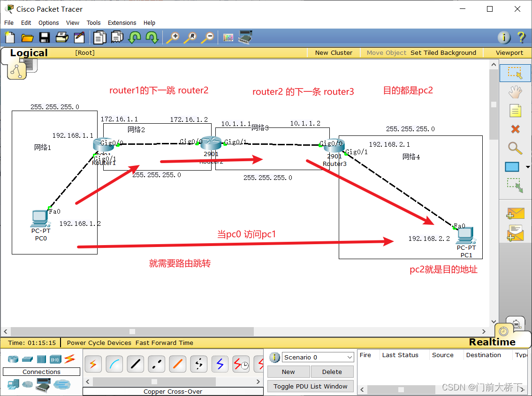The width and height of the screenshot is (532, 396).
Task: Open the Tools menu
Action: coord(94,22)
